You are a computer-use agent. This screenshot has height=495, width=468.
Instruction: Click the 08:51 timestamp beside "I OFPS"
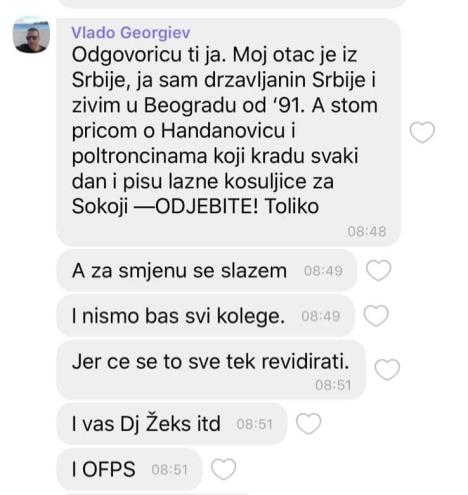(169, 470)
